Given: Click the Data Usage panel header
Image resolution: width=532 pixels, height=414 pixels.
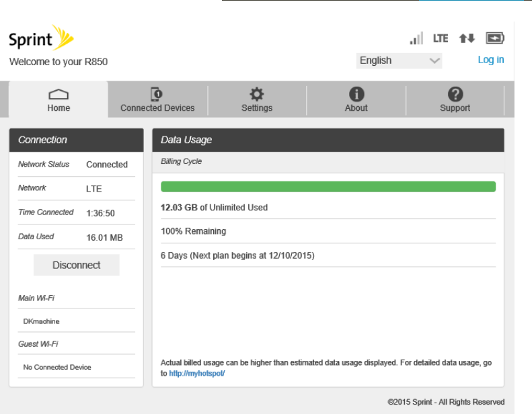Looking at the screenshot, I should click(328, 140).
